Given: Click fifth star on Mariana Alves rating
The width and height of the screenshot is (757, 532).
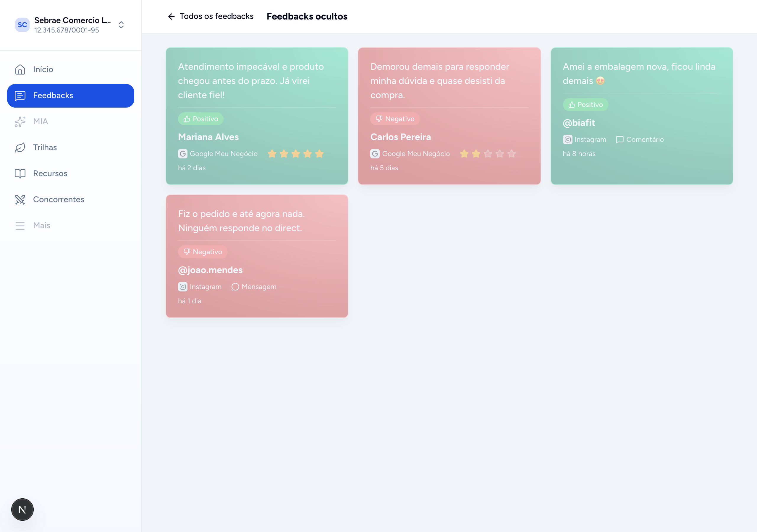Looking at the screenshot, I should 319,154.
